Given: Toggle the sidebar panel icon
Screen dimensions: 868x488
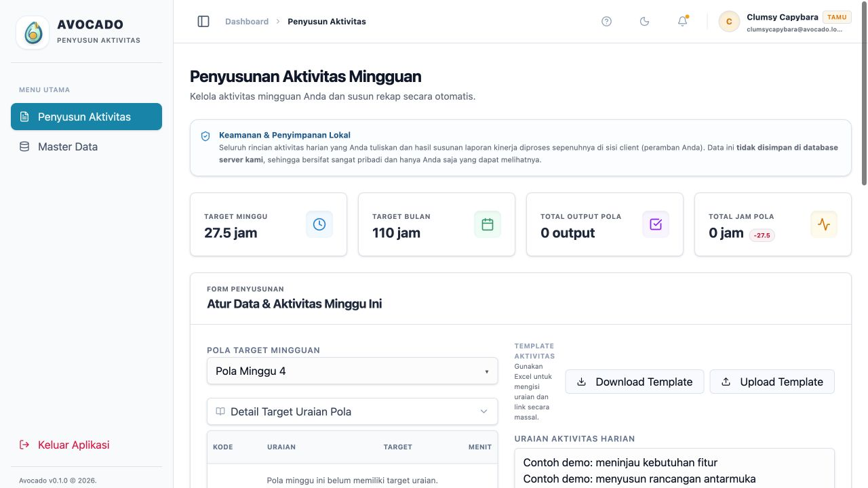Looking at the screenshot, I should (203, 22).
